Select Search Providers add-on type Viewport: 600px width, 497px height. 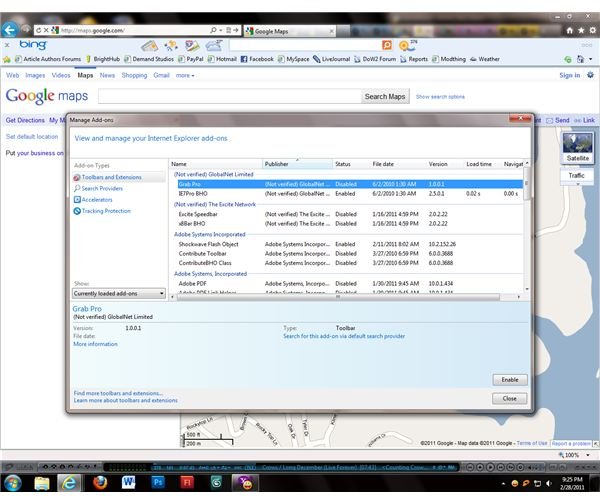tap(102, 188)
